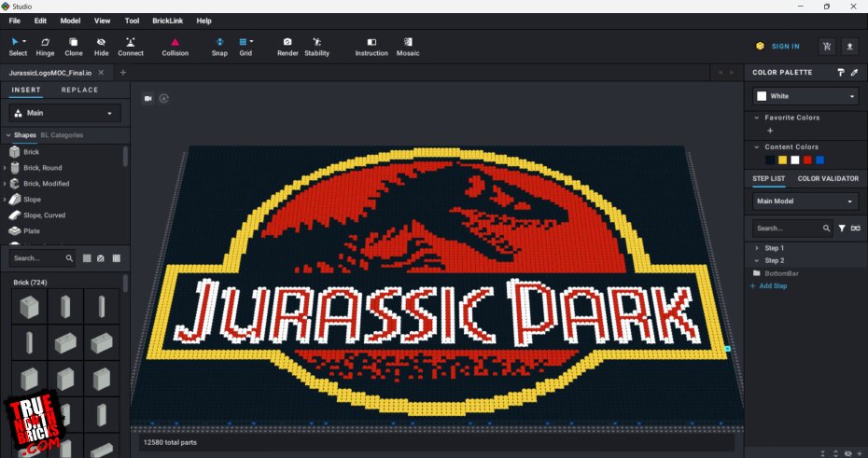
Task: Click magnifier icon in parts search
Action: pos(69,257)
